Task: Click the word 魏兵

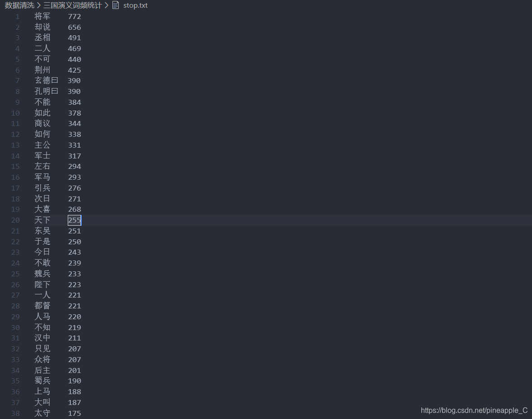Action: pyautogui.click(x=42, y=274)
